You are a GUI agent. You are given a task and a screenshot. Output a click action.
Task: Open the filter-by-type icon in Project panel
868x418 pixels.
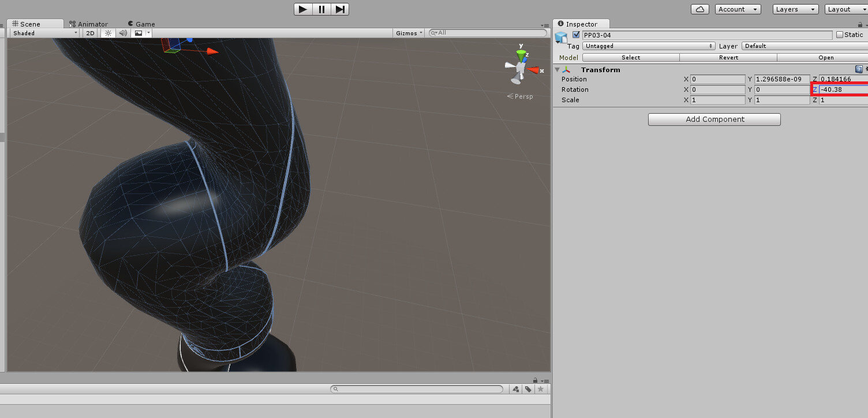(x=515, y=389)
